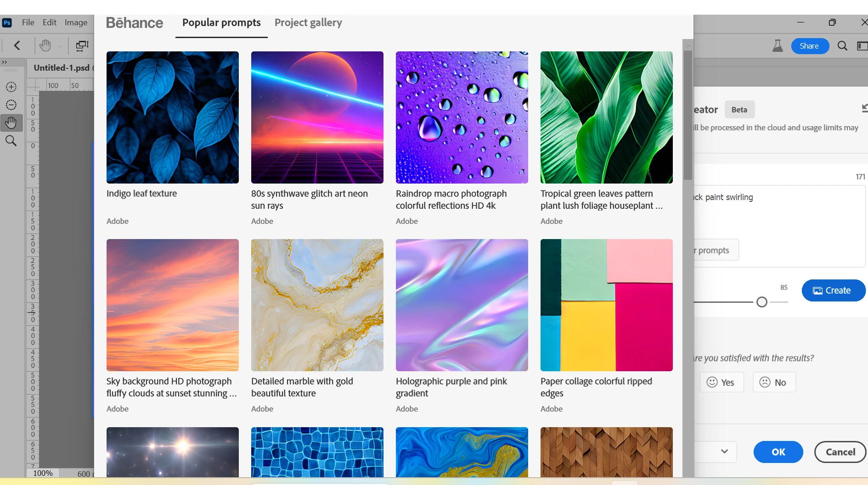Click the '80s synthwave glitch art neon' caption
The height and width of the screenshot is (485, 868).
[x=310, y=194]
